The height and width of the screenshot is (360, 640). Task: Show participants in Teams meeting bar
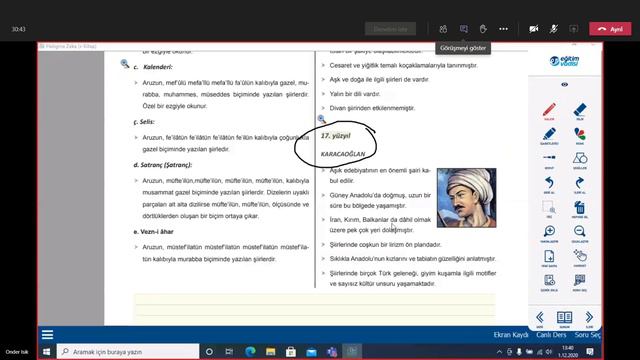[443, 29]
